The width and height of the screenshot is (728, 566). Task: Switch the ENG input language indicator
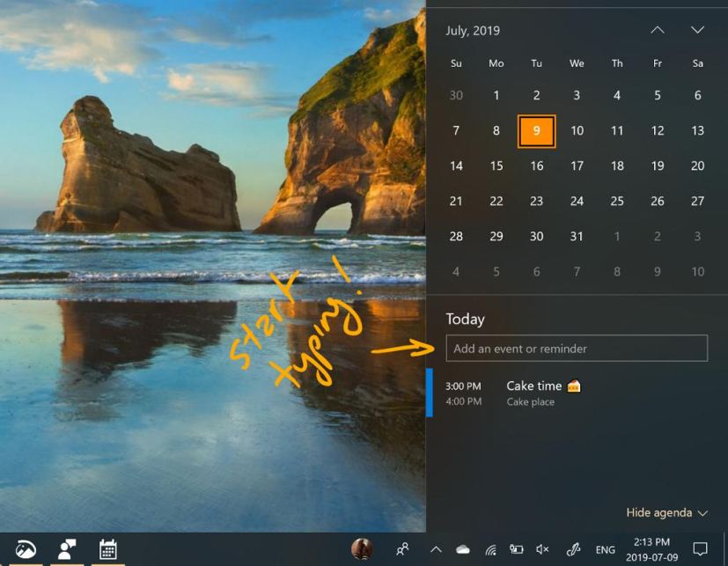point(605,550)
